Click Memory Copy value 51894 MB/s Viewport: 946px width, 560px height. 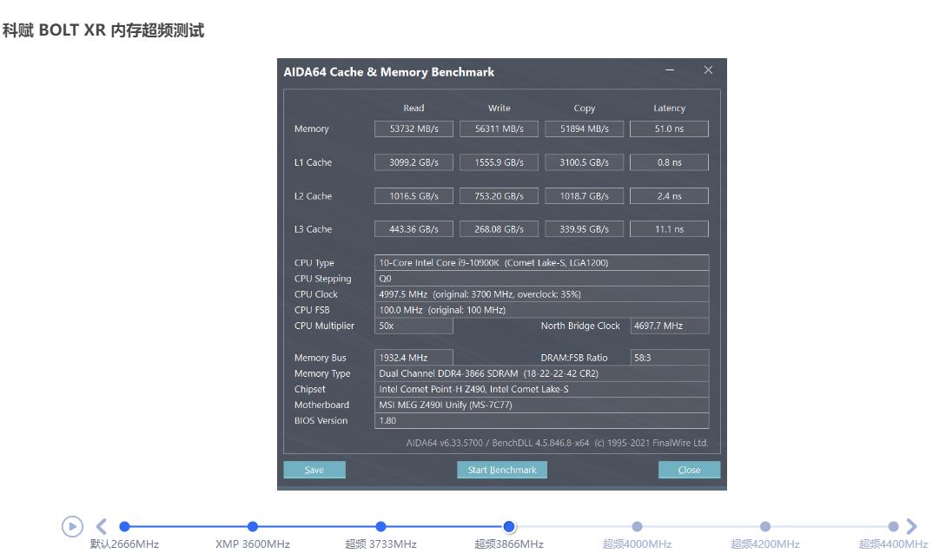[584, 128]
